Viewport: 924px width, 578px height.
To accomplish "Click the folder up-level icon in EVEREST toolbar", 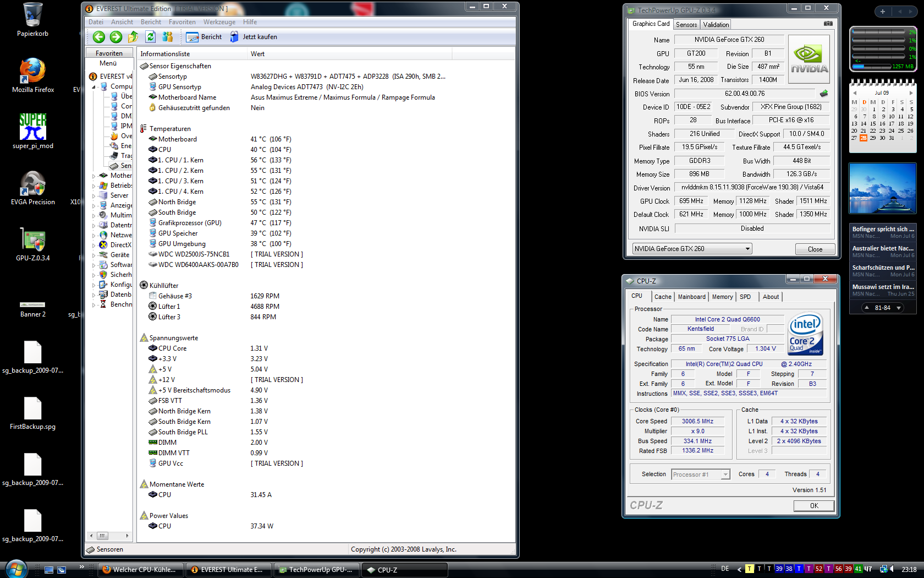I will click(133, 37).
